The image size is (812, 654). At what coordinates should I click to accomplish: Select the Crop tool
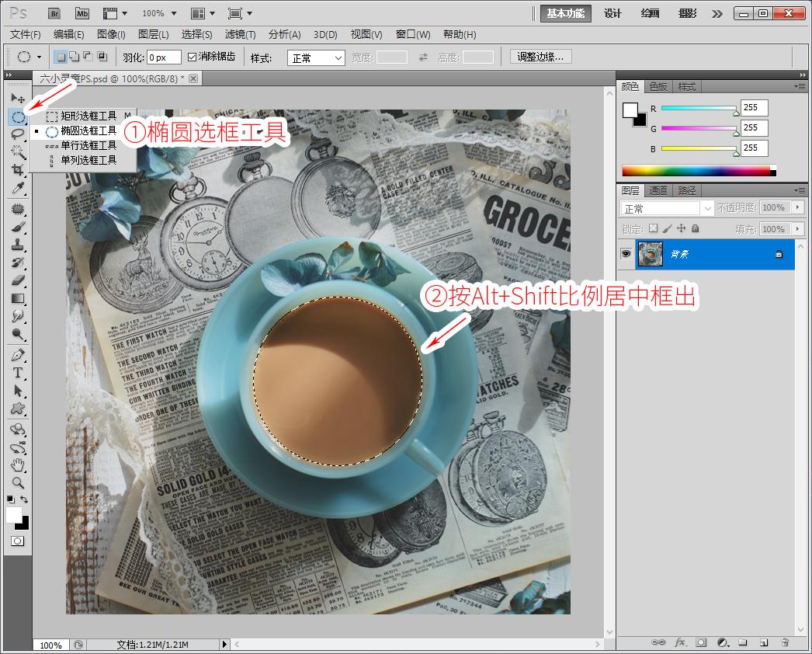17,170
